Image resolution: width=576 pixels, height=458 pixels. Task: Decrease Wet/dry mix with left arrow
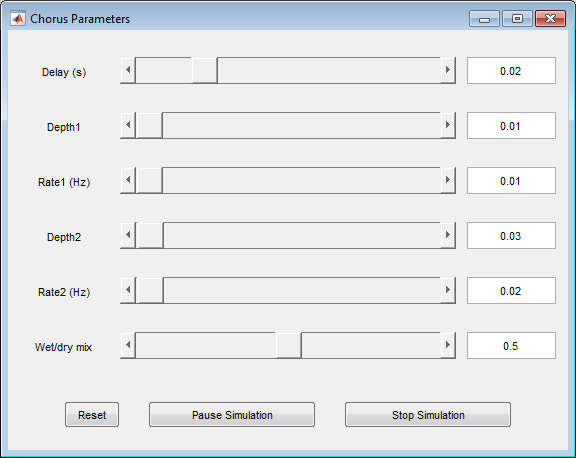(x=128, y=345)
